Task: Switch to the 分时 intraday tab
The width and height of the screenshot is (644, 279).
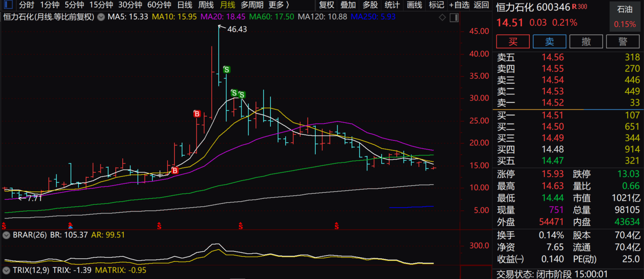Action: (x=26, y=5)
